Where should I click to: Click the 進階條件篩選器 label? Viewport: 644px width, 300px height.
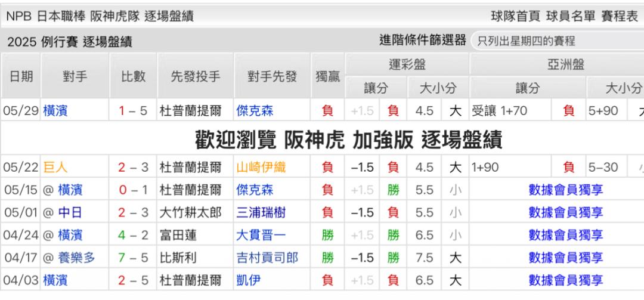423,40
